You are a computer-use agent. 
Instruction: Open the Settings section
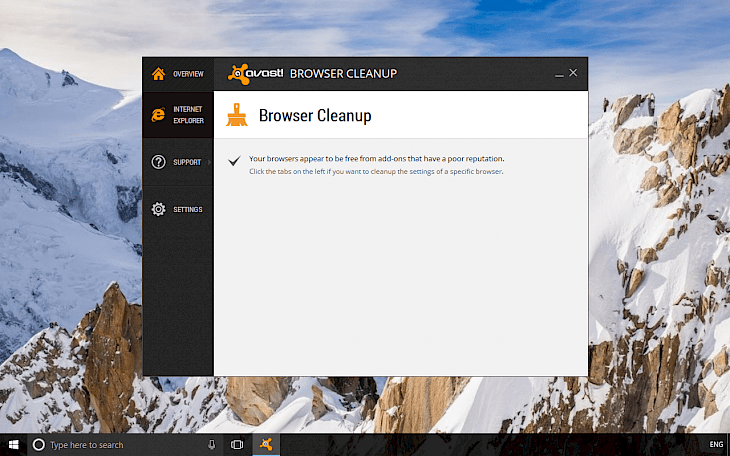[x=178, y=209]
